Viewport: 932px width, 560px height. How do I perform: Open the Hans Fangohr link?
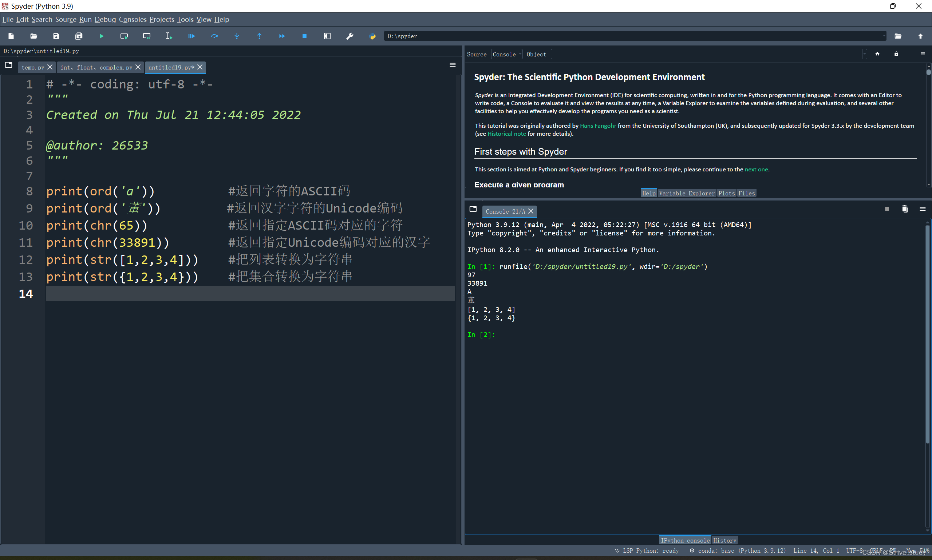[597, 126]
